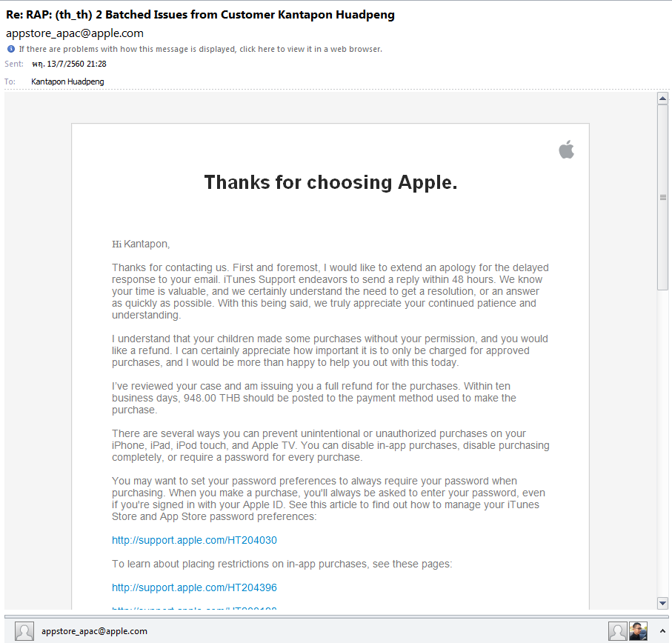Viewport: 672px width, 643px height.
Task: Click the email subject line
Action: tap(200, 15)
